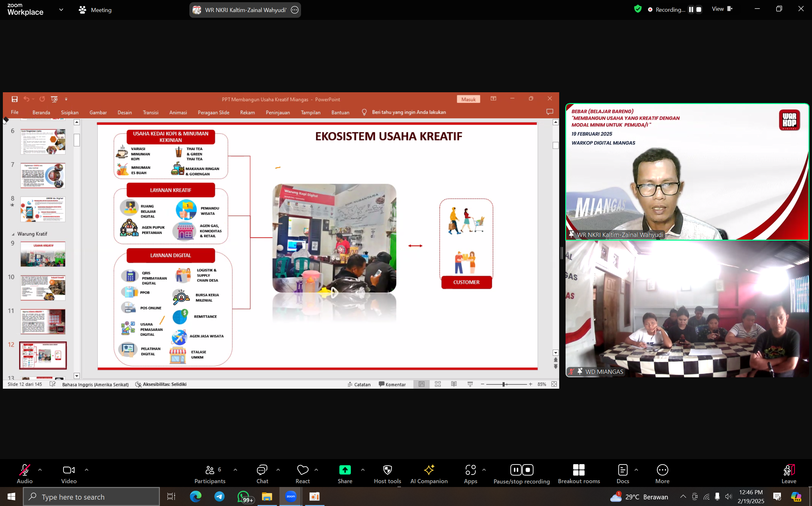
Task: Open the Meeting tab
Action: click(95, 10)
